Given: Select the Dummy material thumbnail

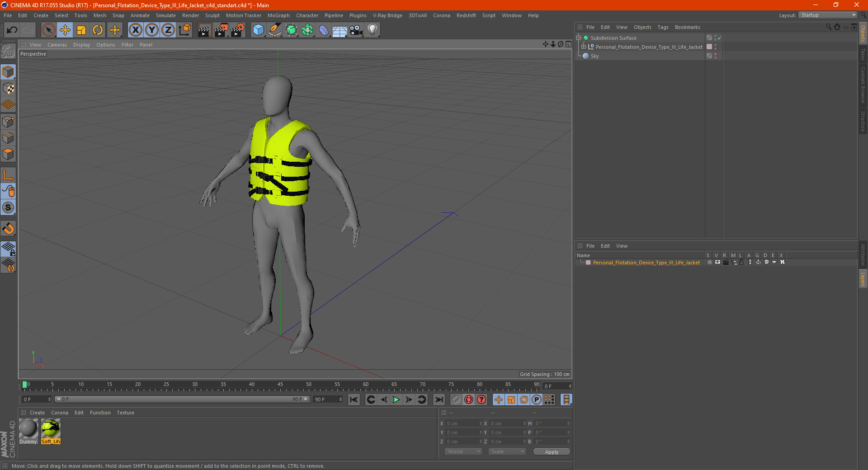Looking at the screenshot, I should pos(28,428).
